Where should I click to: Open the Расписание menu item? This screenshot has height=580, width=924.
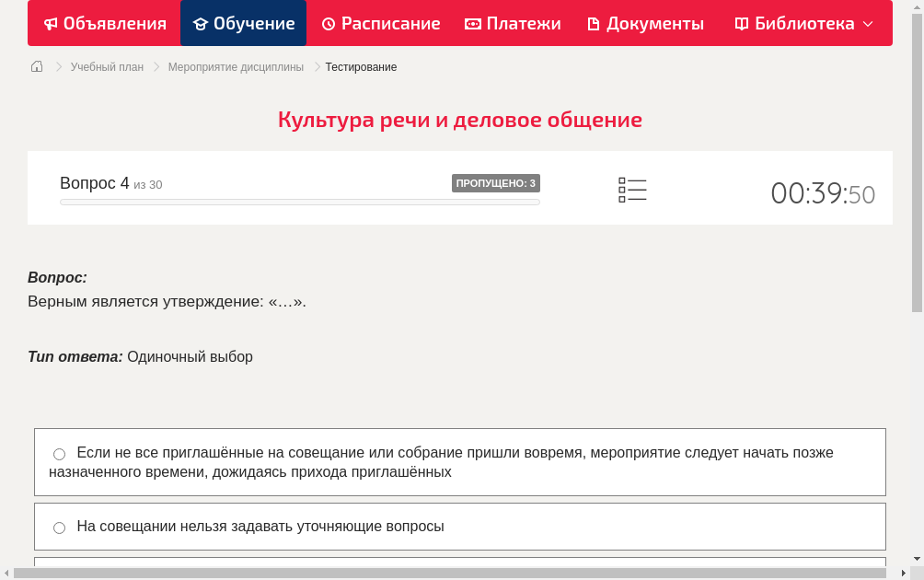(380, 23)
